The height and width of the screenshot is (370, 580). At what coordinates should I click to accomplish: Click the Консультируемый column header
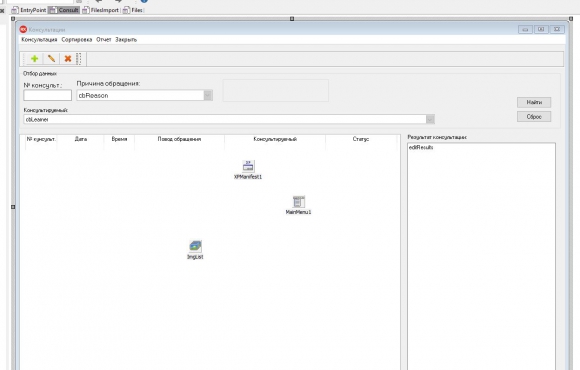tap(275, 139)
